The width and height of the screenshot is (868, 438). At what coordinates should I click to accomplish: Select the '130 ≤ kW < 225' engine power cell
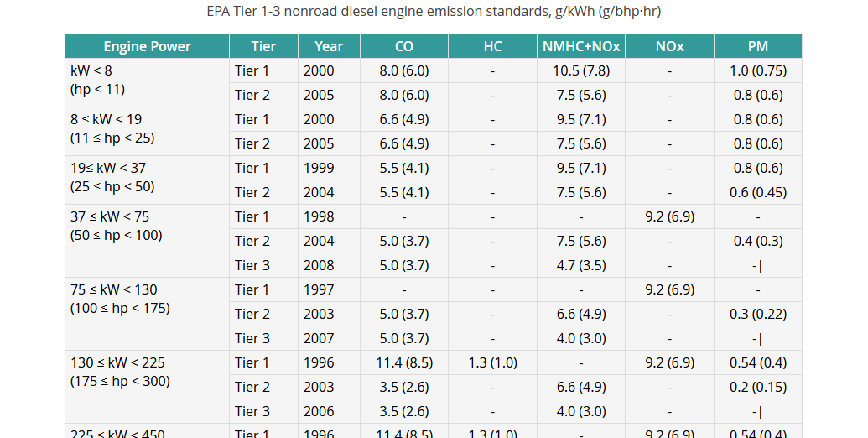[x=148, y=387]
